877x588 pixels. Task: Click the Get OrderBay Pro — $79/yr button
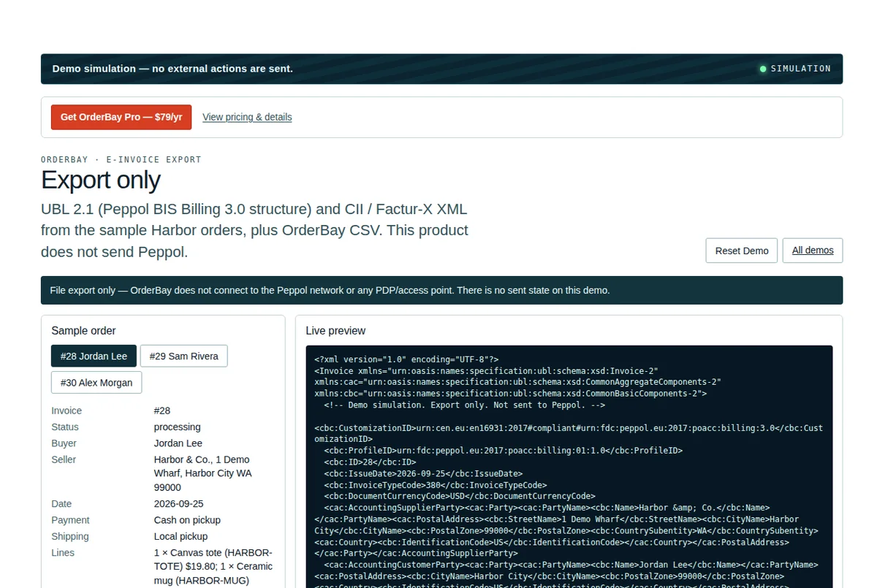tap(121, 117)
